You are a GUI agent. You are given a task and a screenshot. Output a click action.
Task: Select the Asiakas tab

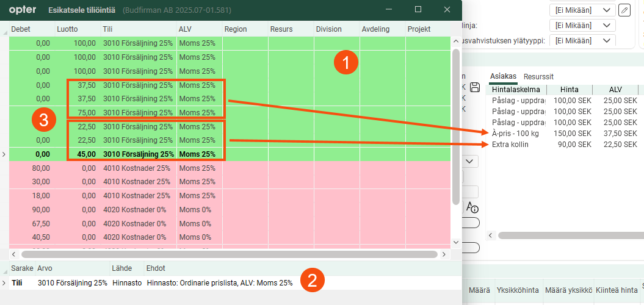coord(504,76)
